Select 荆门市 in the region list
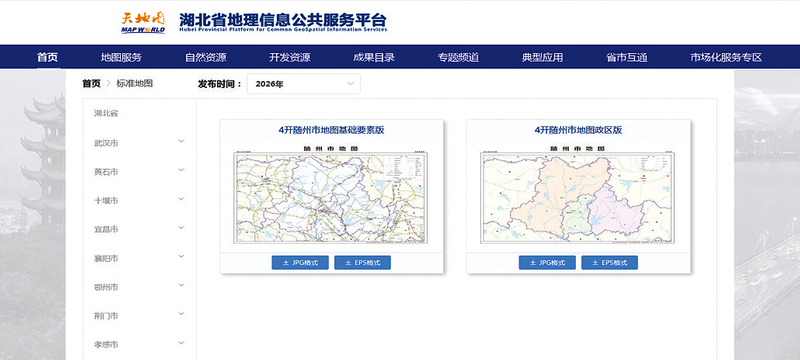The height and width of the screenshot is (360, 800). pyautogui.click(x=106, y=316)
